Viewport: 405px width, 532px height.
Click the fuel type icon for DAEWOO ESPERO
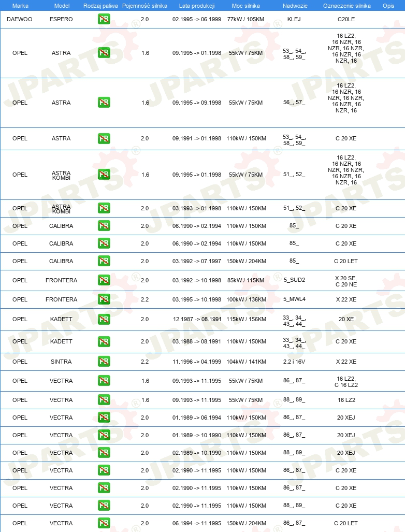coord(104,19)
